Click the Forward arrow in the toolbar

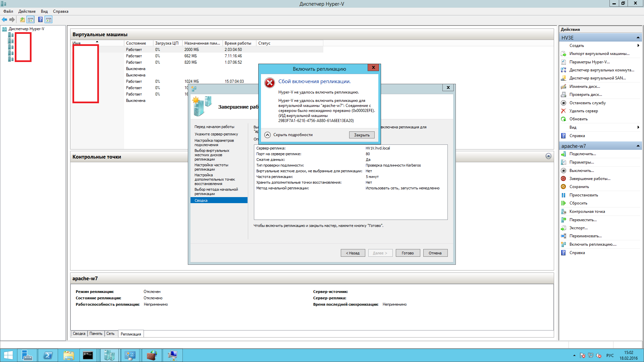tap(12, 20)
